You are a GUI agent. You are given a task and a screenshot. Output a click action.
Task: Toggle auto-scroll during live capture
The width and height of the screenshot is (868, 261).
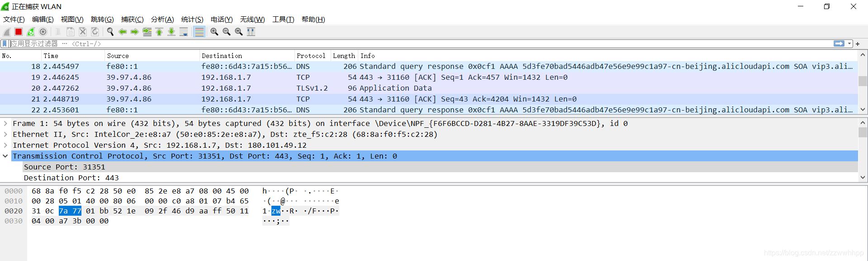[x=184, y=32]
